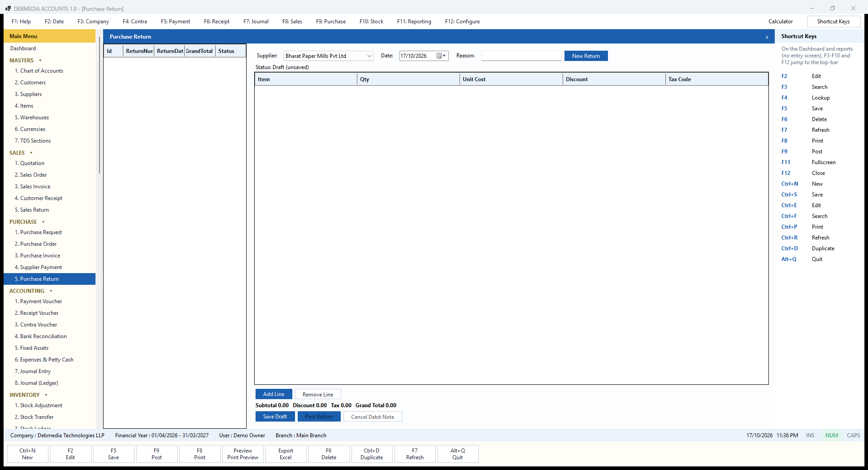This screenshot has height=470, width=868.
Task: Sort by the GrandTotal column header
Action: coord(200,51)
